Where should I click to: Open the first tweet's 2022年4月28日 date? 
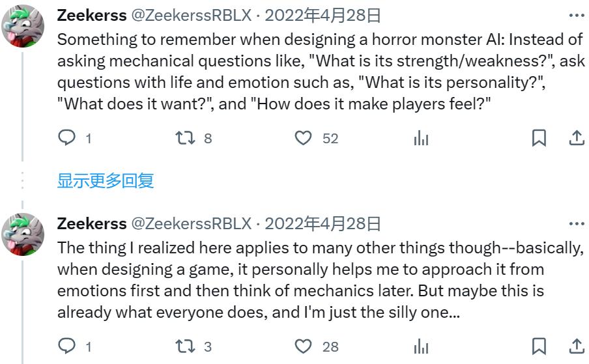click(323, 16)
